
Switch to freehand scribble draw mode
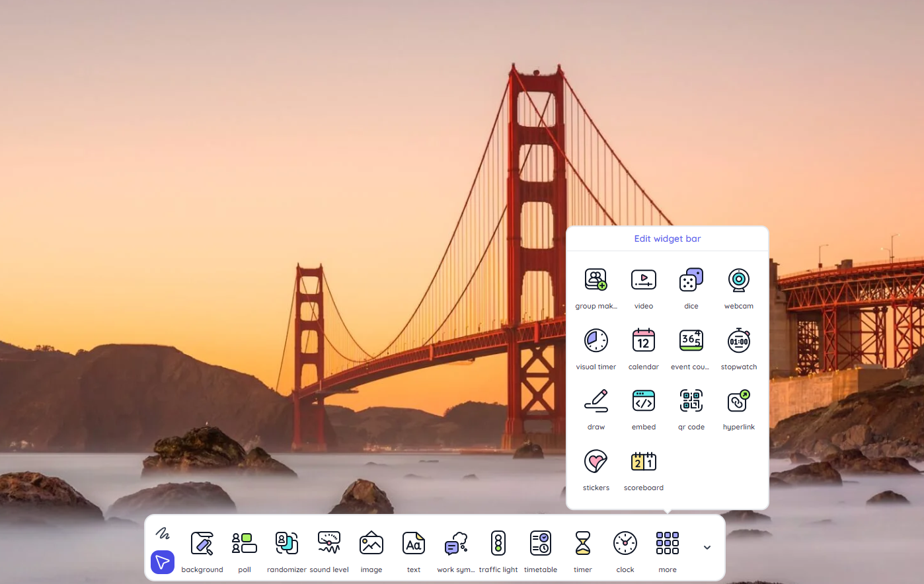coord(163,533)
